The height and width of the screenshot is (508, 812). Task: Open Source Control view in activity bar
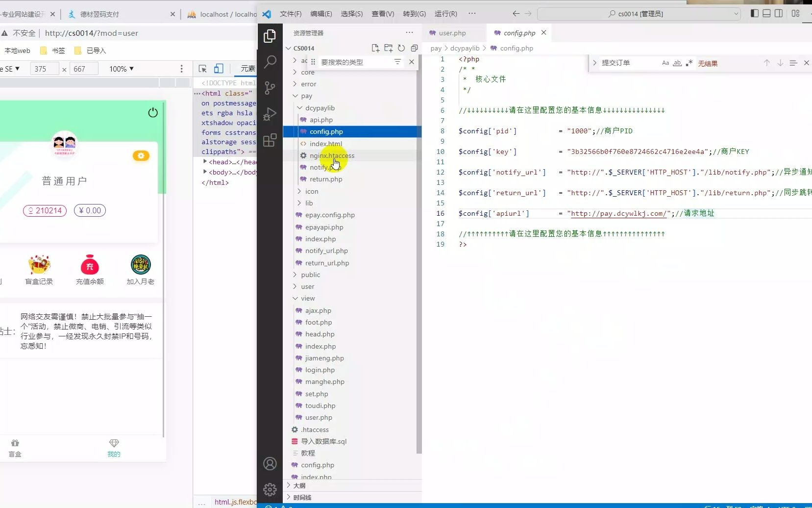click(270, 88)
